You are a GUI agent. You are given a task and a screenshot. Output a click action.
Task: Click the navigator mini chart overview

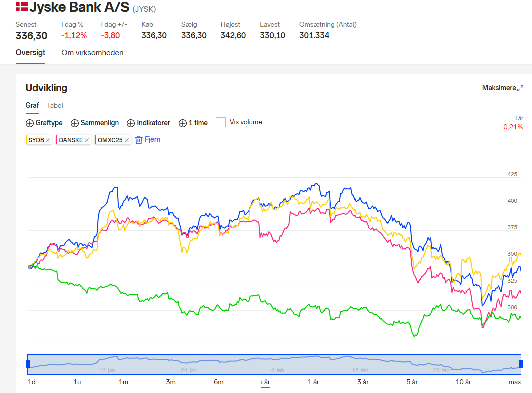(274, 364)
